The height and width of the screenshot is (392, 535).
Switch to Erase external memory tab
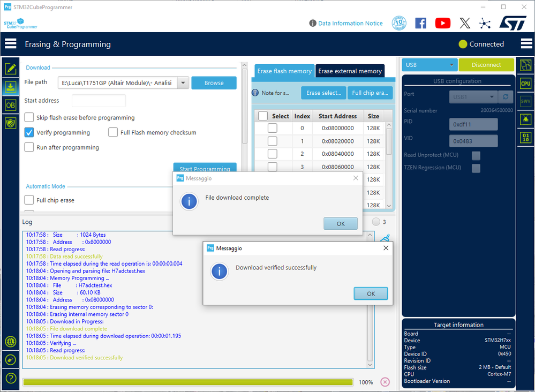(x=350, y=71)
